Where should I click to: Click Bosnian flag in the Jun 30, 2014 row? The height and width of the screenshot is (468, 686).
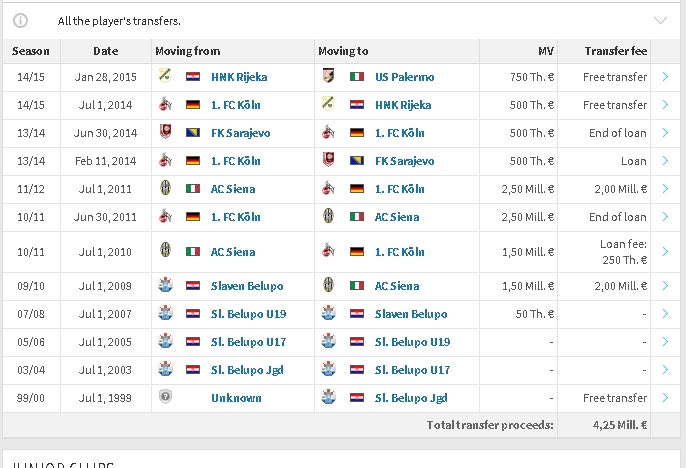pyautogui.click(x=193, y=133)
